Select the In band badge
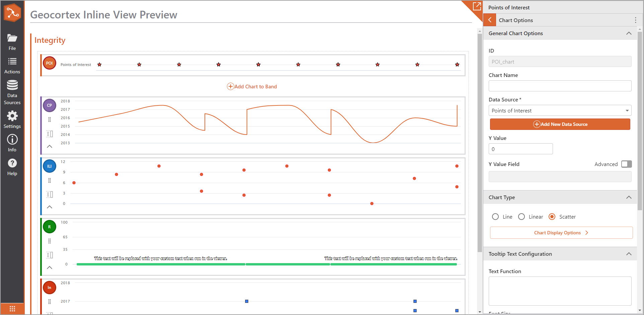Screen dimensions: 644x315 (50, 288)
